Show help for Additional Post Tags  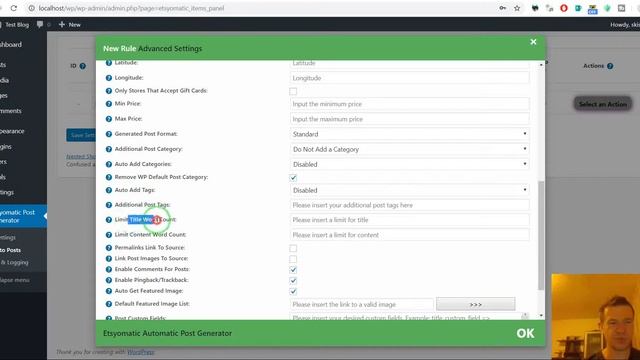(x=109, y=205)
